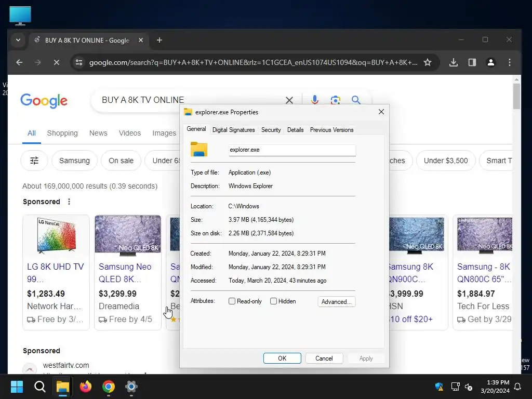Click the explorer.exe filename field
The height and width of the screenshot is (399, 532).
(292, 150)
